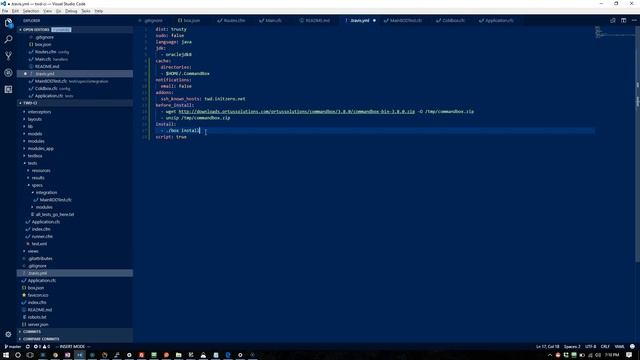The width and height of the screenshot is (640, 360).
Task: Open the Search view in activity bar
Action: point(8,39)
